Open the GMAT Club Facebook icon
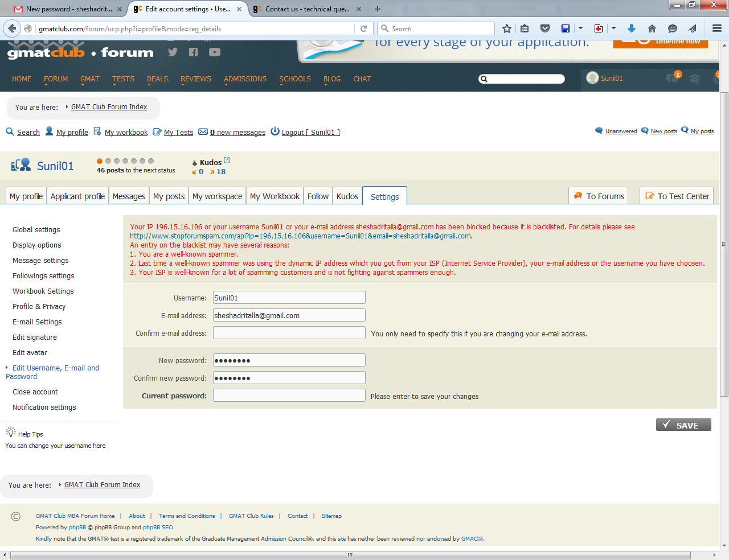This screenshot has width=729, height=560. (x=194, y=52)
